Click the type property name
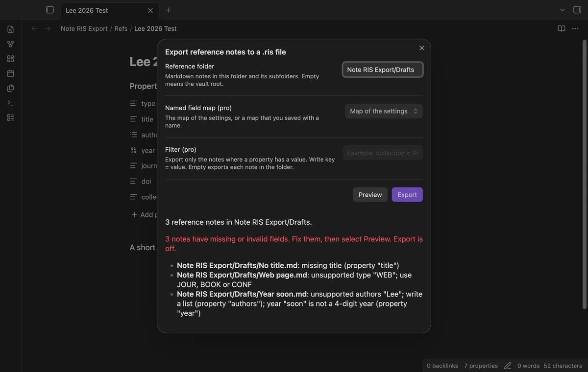Image resolution: width=588 pixels, height=372 pixels. point(148,103)
